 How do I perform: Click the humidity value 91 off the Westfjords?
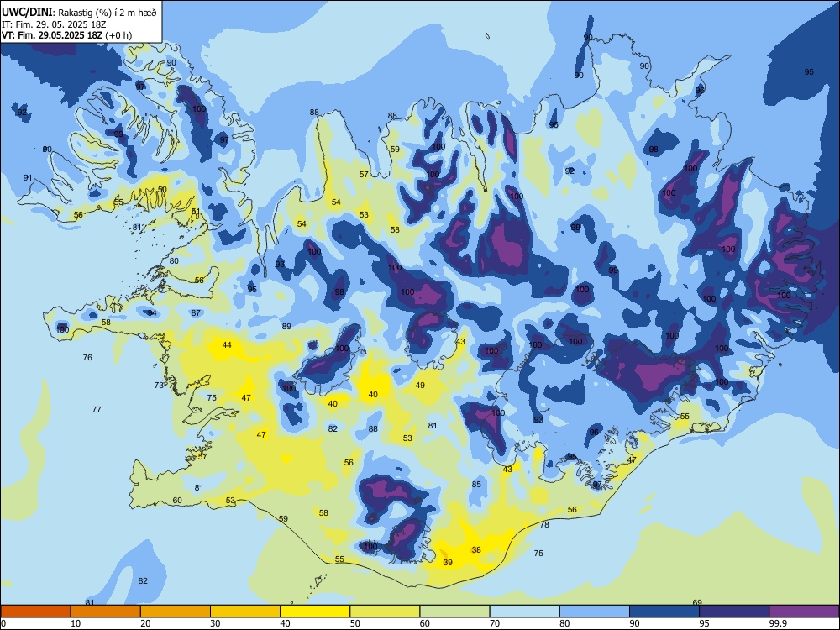coord(28,177)
